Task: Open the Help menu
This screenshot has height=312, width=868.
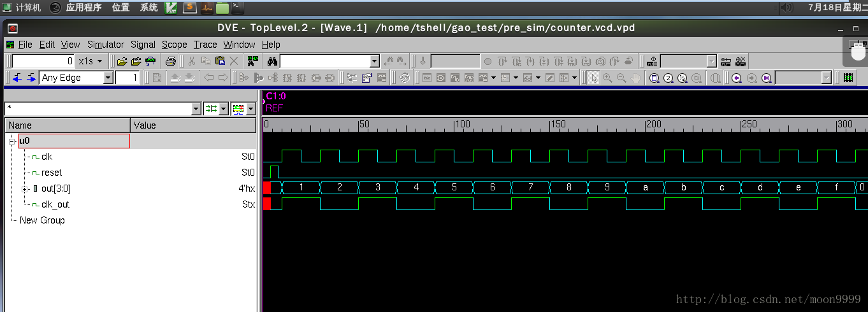Action: pyautogui.click(x=271, y=45)
